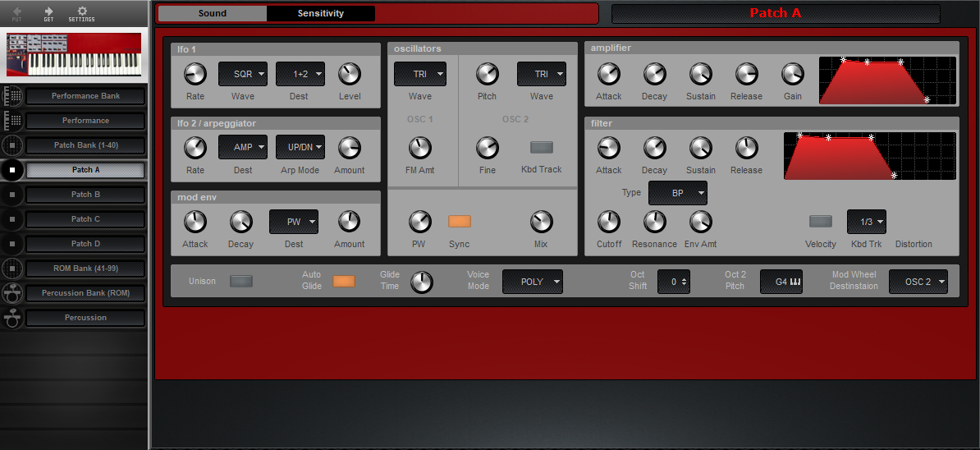Click the filter Cutoff knob
The height and width of the screenshot is (450, 980).
click(609, 222)
